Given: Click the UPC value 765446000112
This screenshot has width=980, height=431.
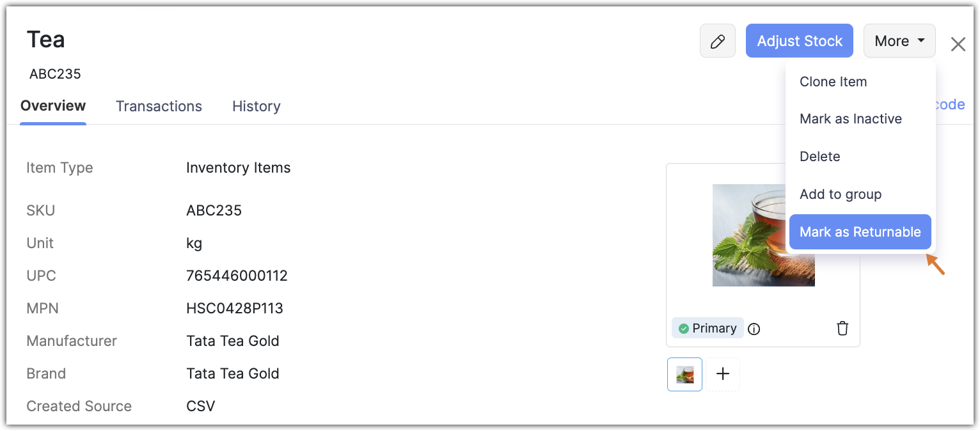Looking at the screenshot, I should 237,276.
